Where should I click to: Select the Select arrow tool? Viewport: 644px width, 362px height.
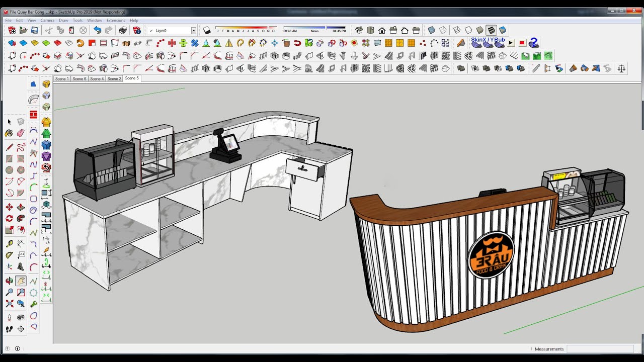tap(9, 122)
